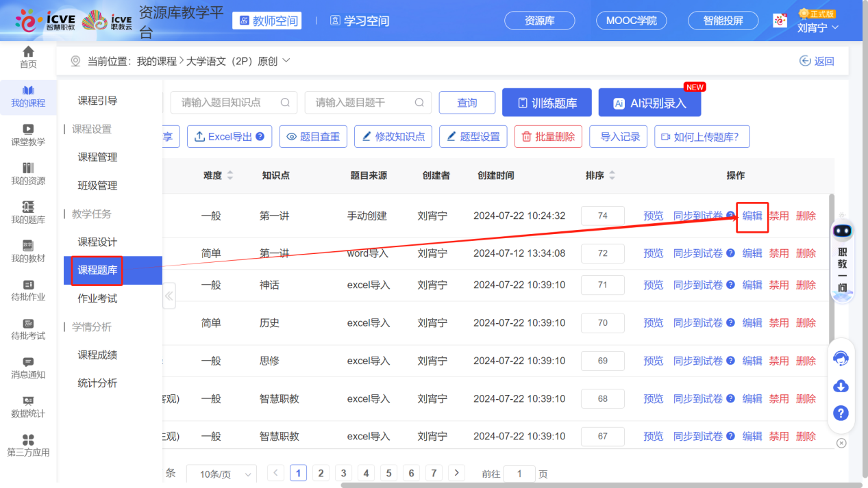Go to page 3 in pagination
The width and height of the screenshot is (868, 488).
tap(343, 473)
